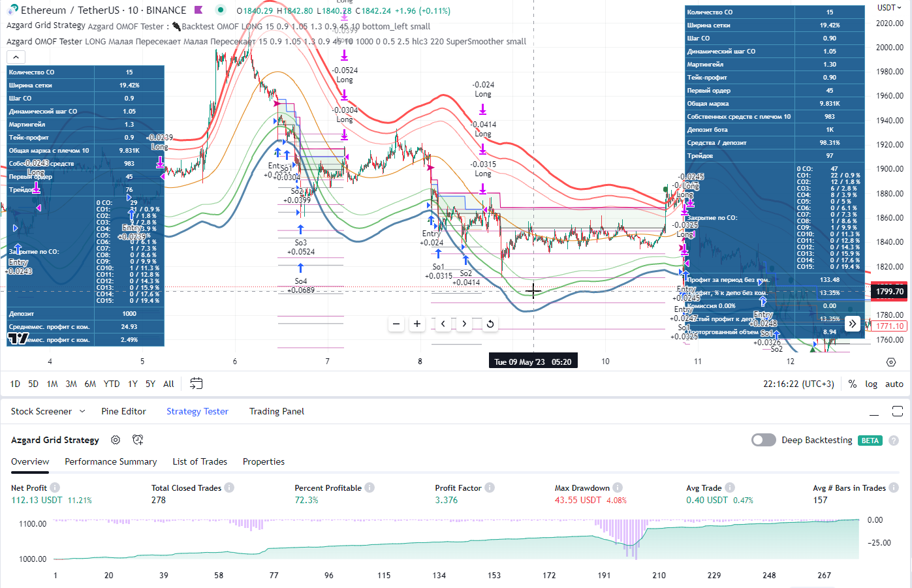Click the Ethereum / TetherUS symbol title
912x588 pixels.
(71, 10)
